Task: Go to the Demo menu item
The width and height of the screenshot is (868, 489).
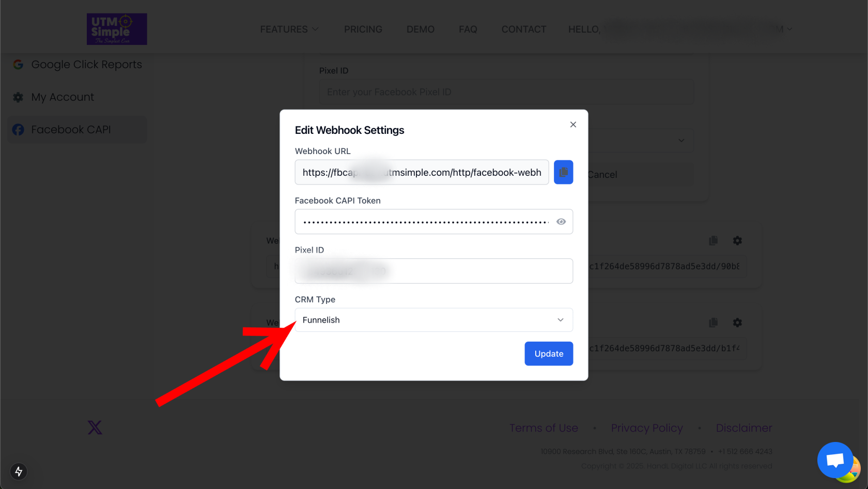Action: pos(421,29)
